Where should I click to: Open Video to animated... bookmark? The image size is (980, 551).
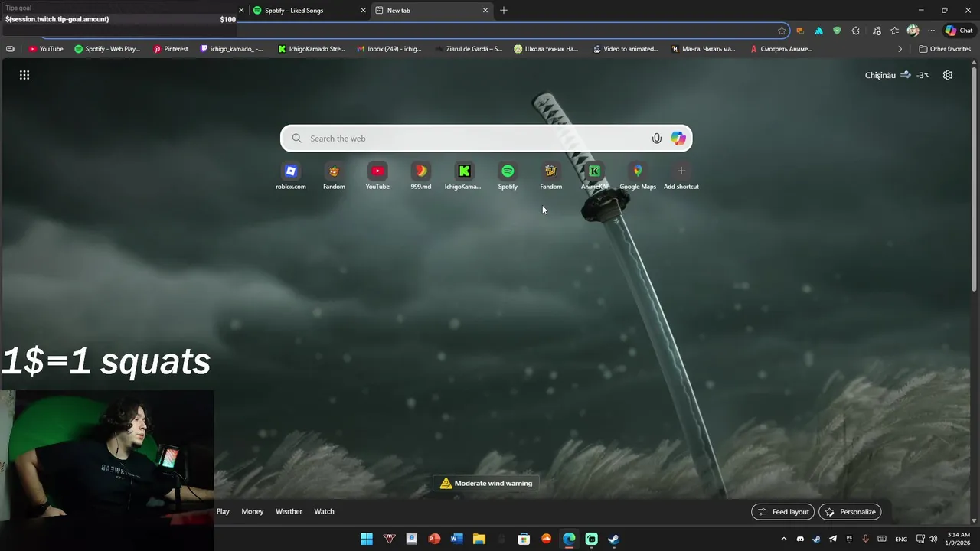[626, 49]
